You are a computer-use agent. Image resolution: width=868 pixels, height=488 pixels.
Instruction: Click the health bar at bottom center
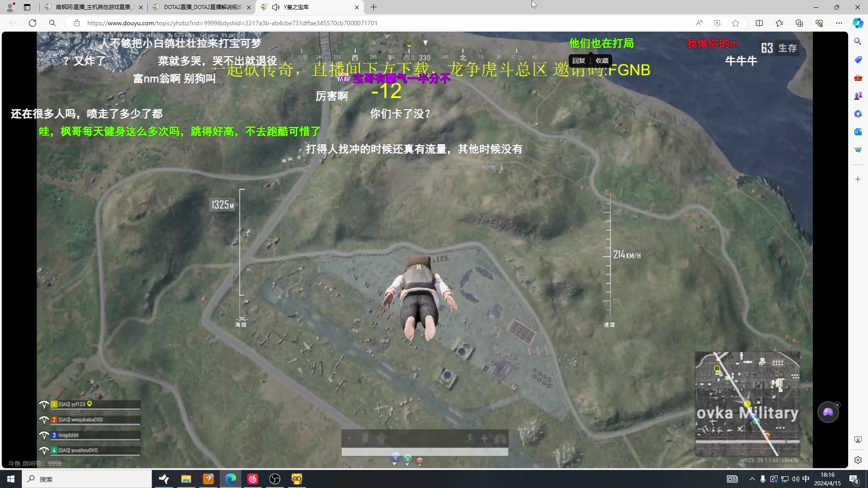[425, 451]
